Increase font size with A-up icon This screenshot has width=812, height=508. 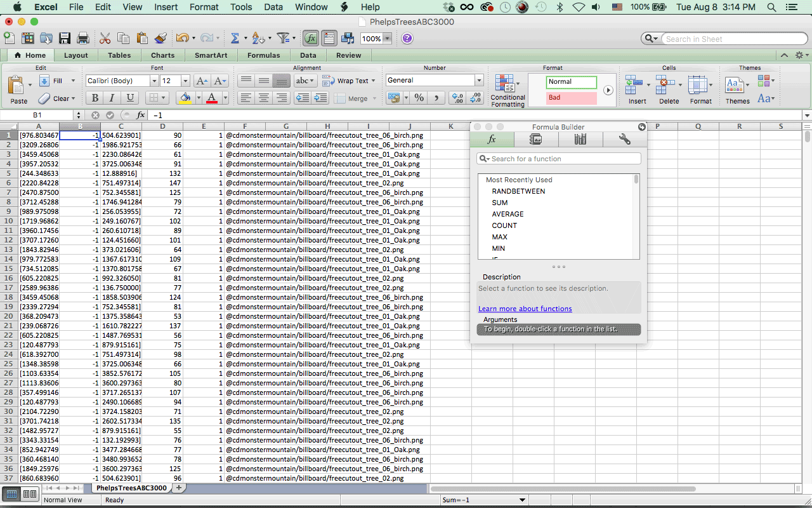click(202, 81)
